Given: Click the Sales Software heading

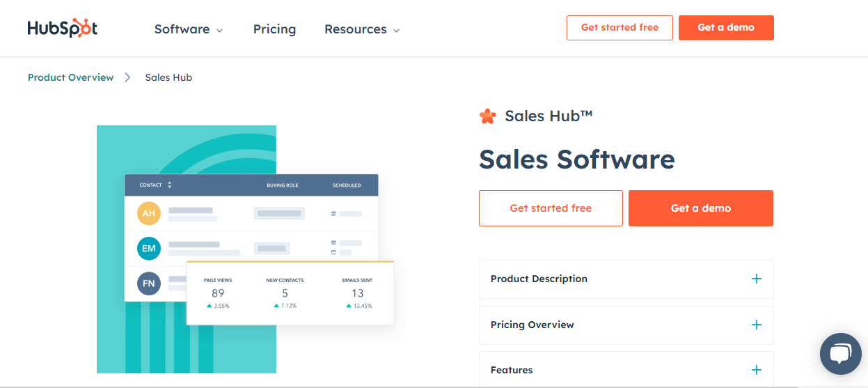Looking at the screenshot, I should click(x=577, y=160).
